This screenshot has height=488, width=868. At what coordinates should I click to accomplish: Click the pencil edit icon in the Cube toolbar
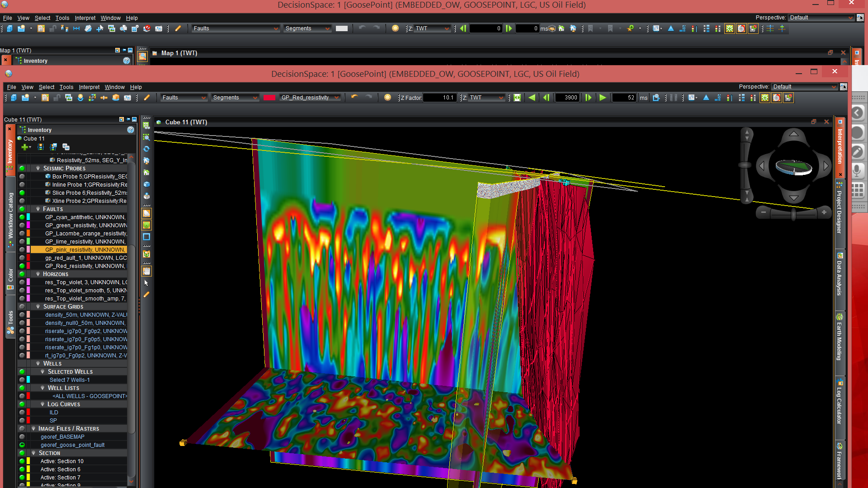tap(147, 98)
